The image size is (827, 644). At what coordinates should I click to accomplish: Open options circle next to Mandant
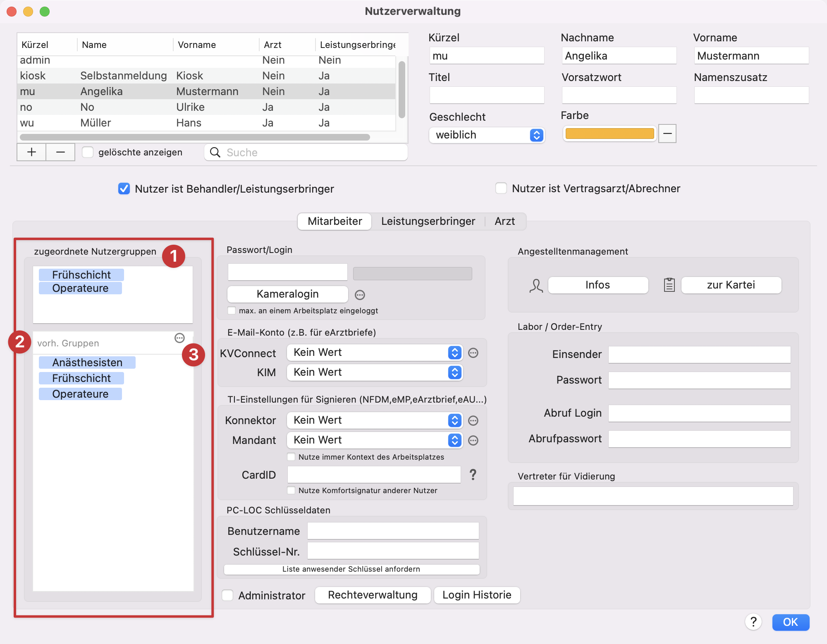473,440
